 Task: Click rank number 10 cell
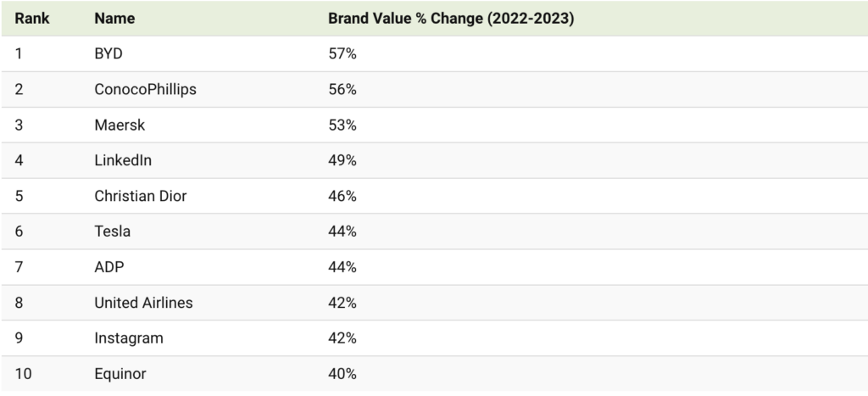point(22,374)
